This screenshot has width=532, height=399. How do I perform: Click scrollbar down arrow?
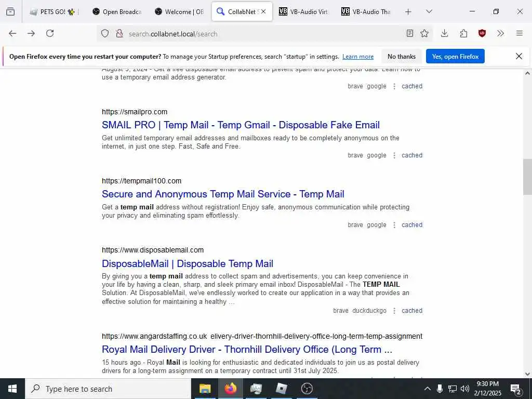click(527, 374)
